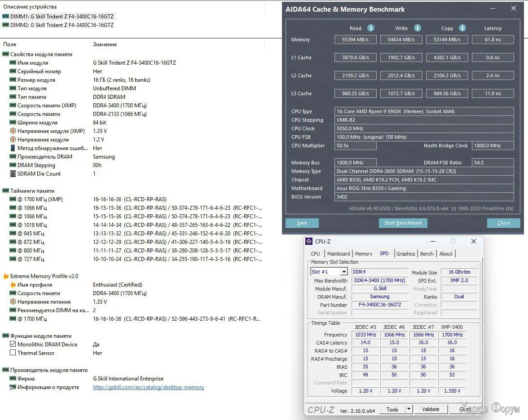The width and height of the screenshot is (528, 420).
Task: Click the info icon next to Copy
Action: click(x=462, y=28)
